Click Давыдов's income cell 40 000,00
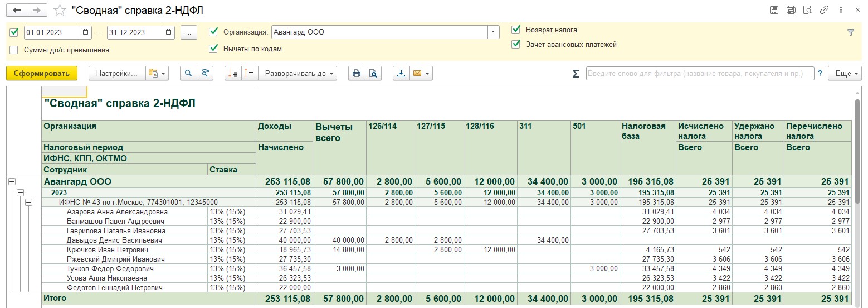 (x=284, y=240)
